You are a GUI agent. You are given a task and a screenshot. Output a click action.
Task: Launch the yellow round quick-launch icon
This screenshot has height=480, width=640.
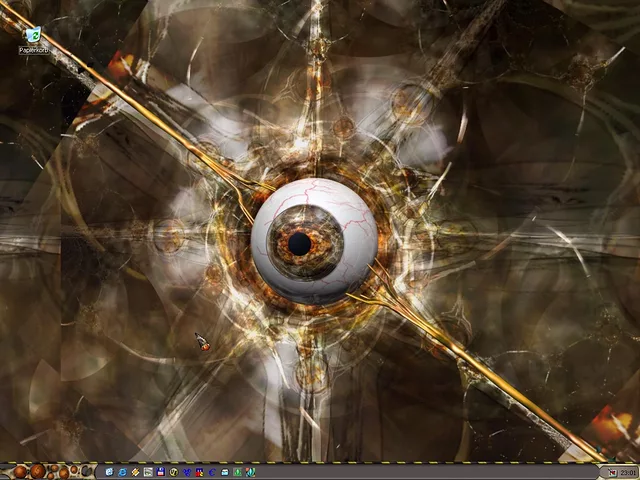(x=174, y=471)
